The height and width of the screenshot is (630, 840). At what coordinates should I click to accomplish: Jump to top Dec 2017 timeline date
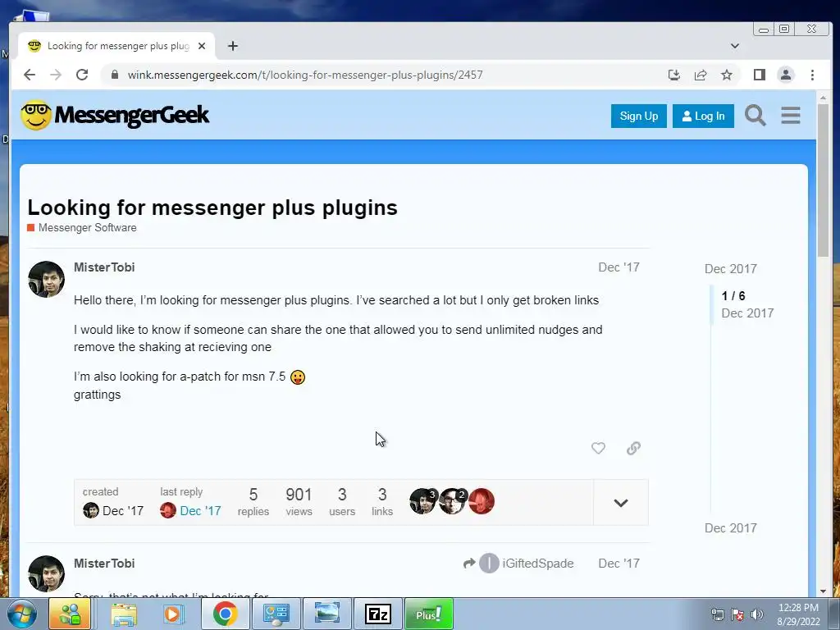click(731, 269)
